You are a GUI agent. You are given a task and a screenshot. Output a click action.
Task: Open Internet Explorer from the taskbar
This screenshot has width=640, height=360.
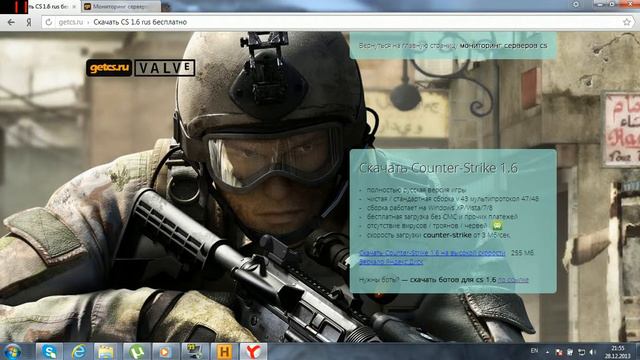78,352
